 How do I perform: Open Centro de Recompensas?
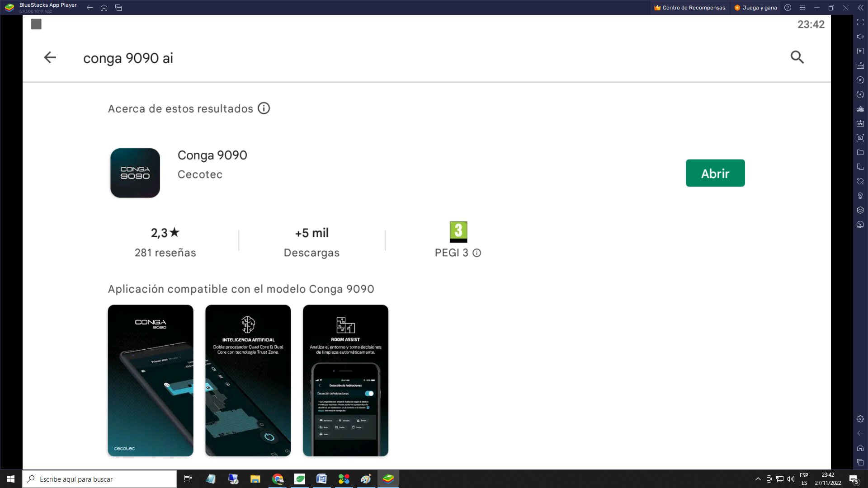point(690,8)
